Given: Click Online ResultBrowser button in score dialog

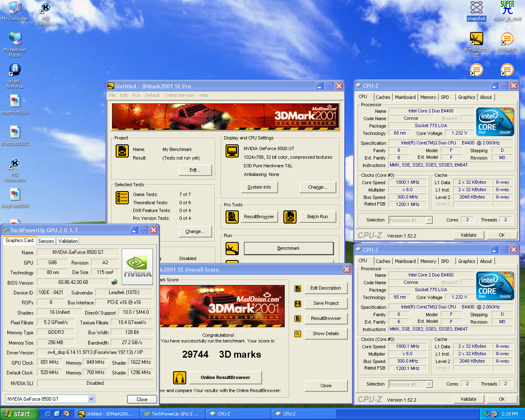Looking at the screenshot, I should point(226,377).
